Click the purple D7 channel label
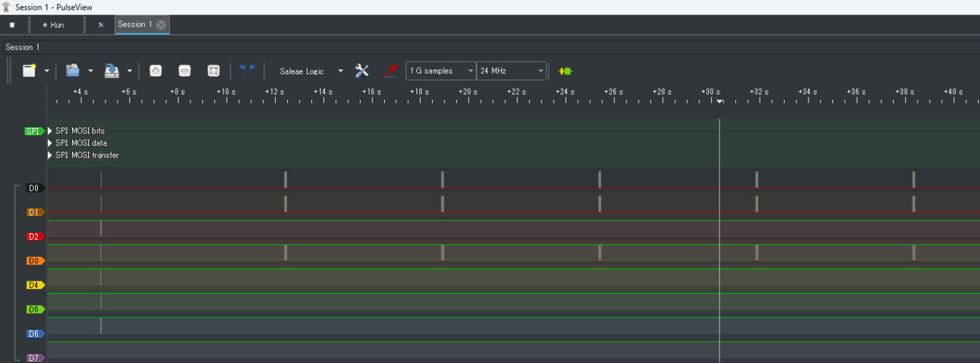 pos(36,357)
